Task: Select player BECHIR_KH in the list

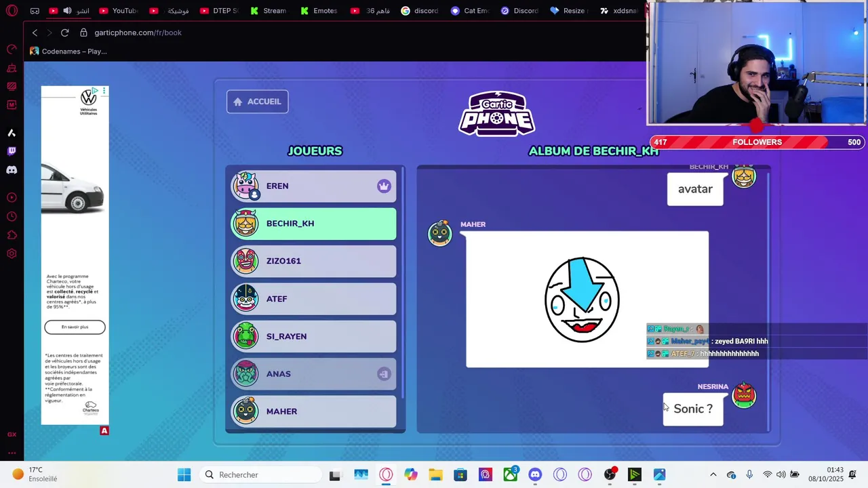Action: pyautogui.click(x=313, y=224)
